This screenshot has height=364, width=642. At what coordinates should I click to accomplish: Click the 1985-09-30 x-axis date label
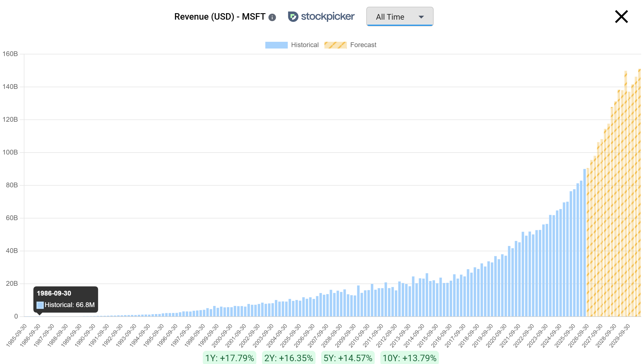point(17,335)
